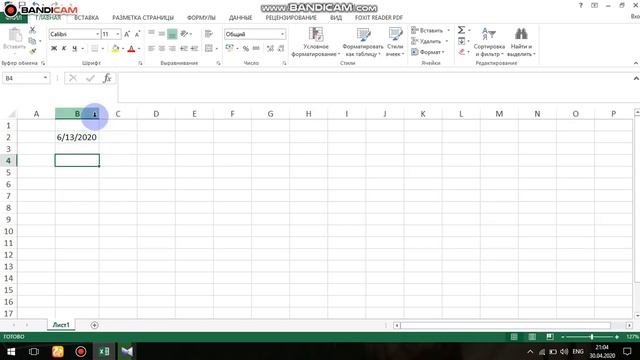Click the borders icon in font group
The image size is (640, 360).
[94, 49]
